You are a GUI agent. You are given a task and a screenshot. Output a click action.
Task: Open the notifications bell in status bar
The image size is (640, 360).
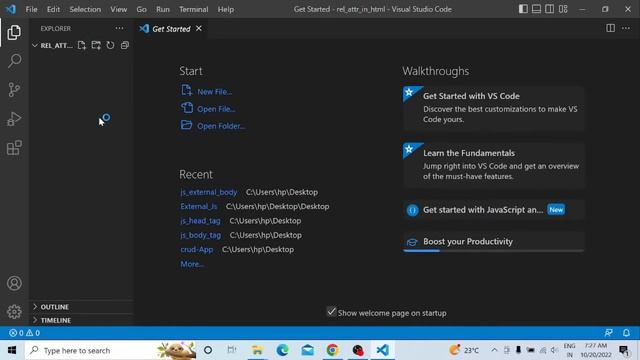click(x=626, y=333)
